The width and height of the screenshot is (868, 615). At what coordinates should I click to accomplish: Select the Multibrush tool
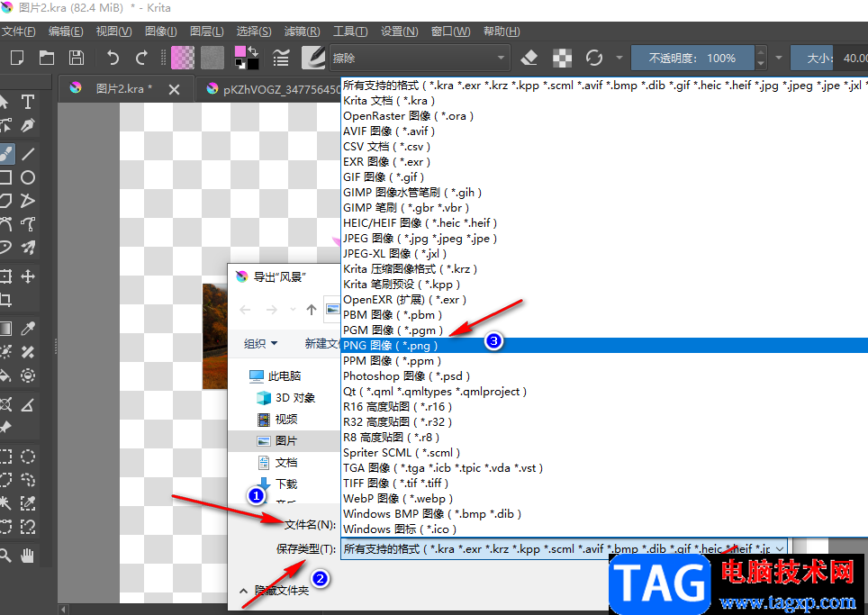coord(28,247)
